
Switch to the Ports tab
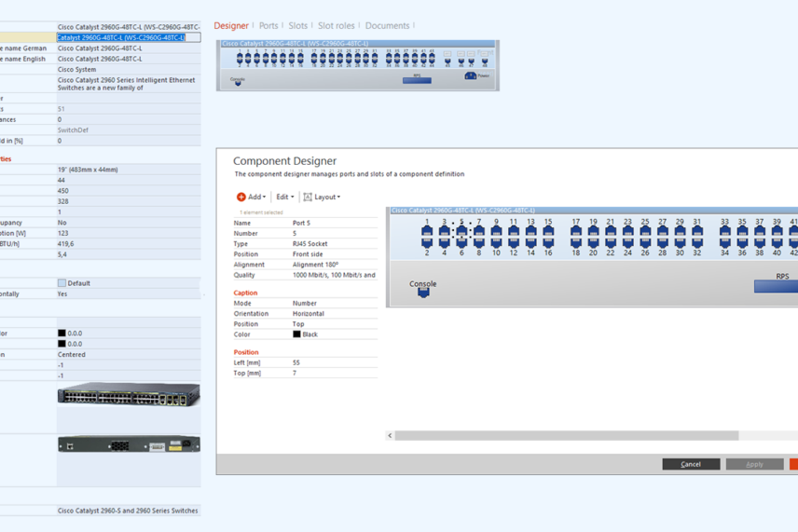(268, 26)
